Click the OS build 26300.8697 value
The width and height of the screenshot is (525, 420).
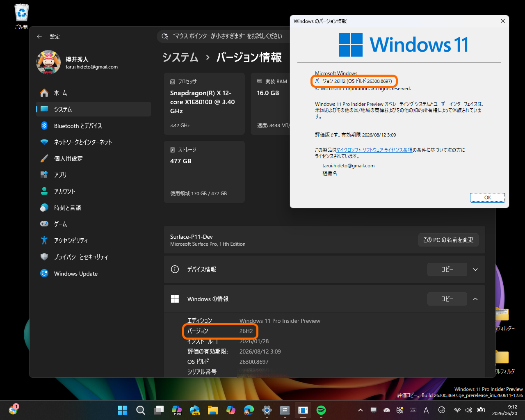254,362
